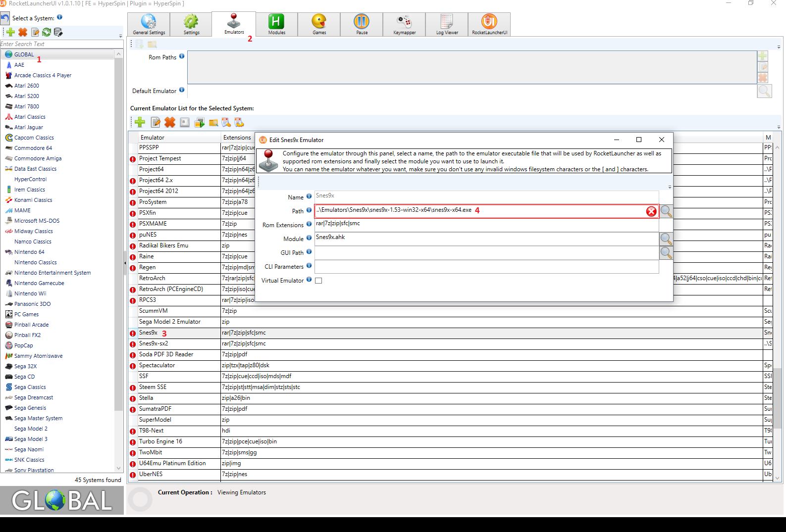This screenshot has width=786, height=532.
Task: Add new emulator with the green plus icon
Action: click(x=140, y=122)
